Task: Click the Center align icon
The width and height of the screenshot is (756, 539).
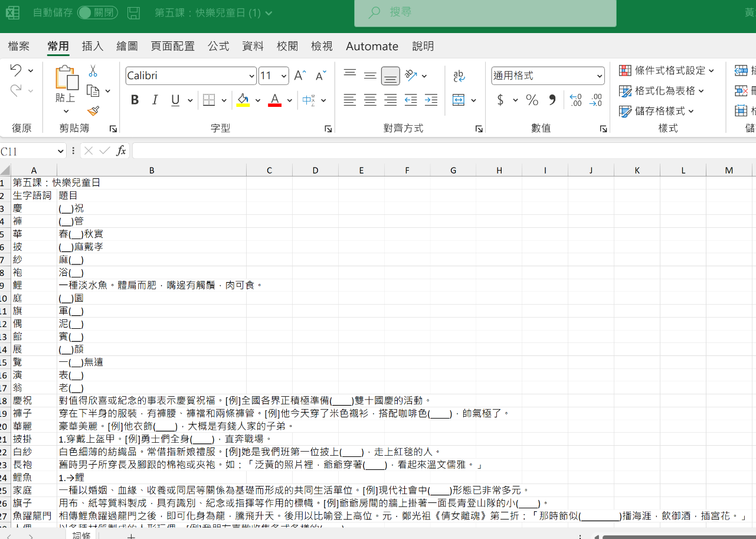Action: (x=370, y=100)
